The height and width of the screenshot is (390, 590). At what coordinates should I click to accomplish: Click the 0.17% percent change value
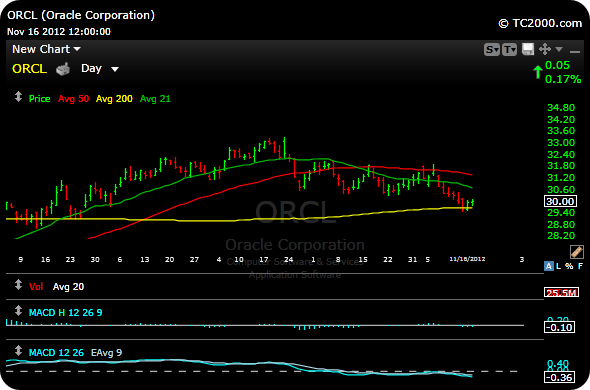click(563, 79)
